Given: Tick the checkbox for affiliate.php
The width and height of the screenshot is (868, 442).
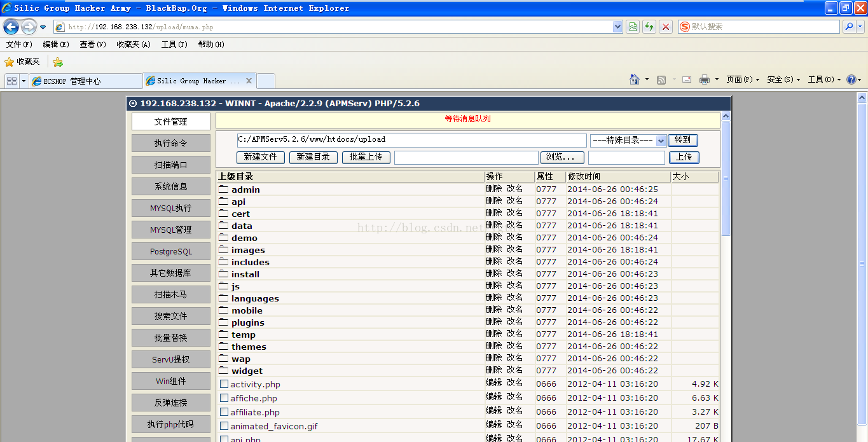Looking at the screenshot, I should (224, 411).
